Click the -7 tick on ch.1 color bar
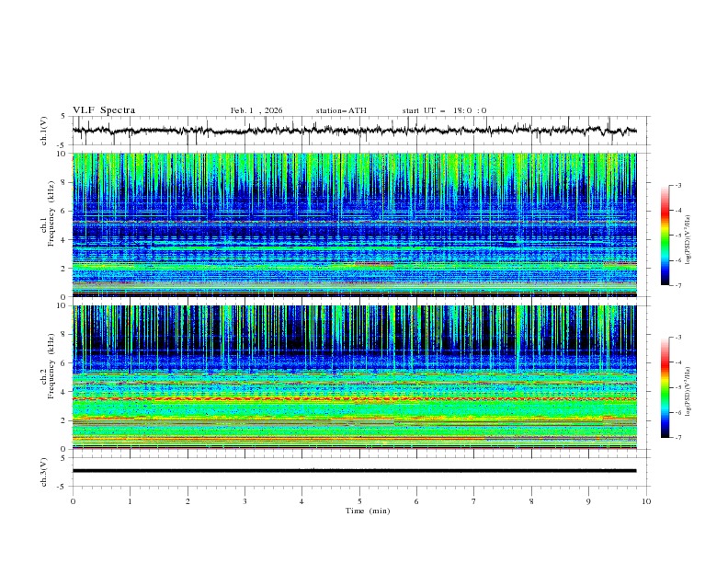The image size is (728, 563). tap(677, 285)
